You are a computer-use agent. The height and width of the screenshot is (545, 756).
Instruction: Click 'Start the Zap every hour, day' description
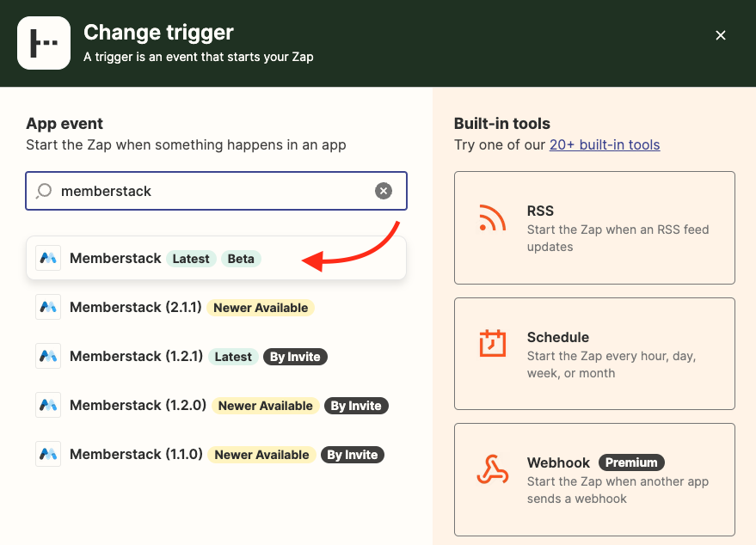point(612,364)
